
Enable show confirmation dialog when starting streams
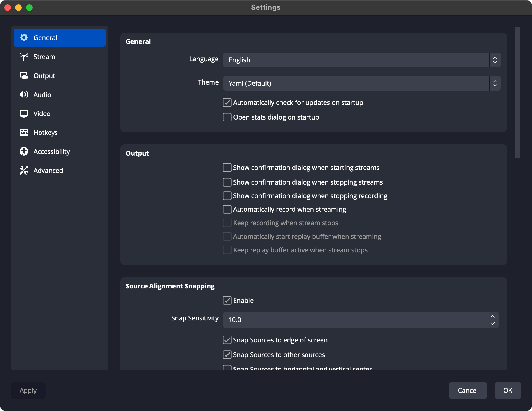227,168
